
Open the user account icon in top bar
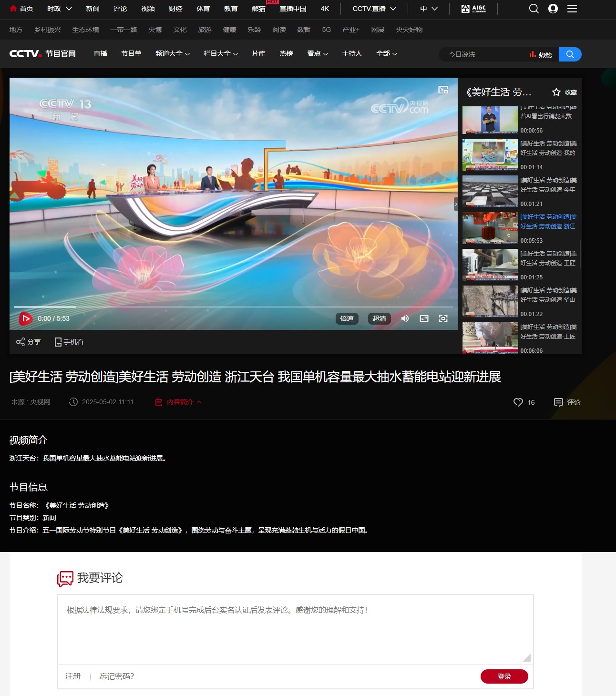553,9
